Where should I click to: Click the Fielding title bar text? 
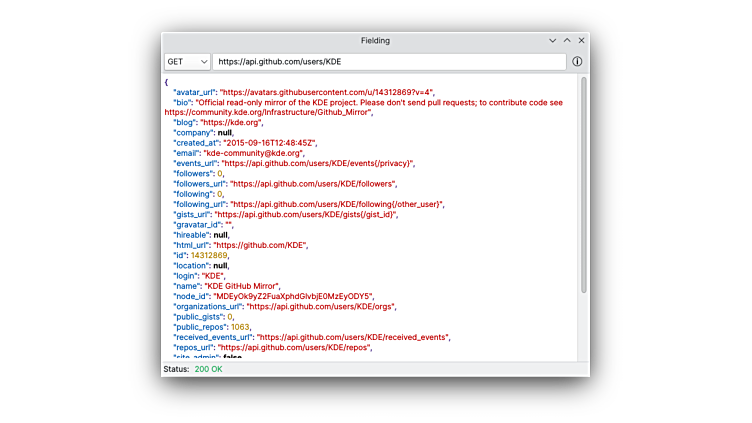(x=375, y=41)
